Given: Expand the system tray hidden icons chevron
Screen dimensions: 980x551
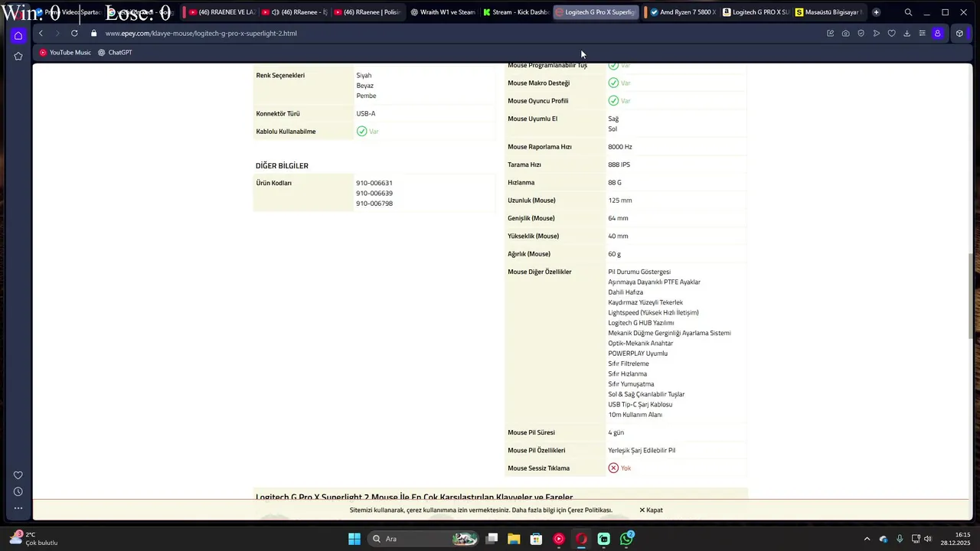Looking at the screenshot, I should [867, 539].
